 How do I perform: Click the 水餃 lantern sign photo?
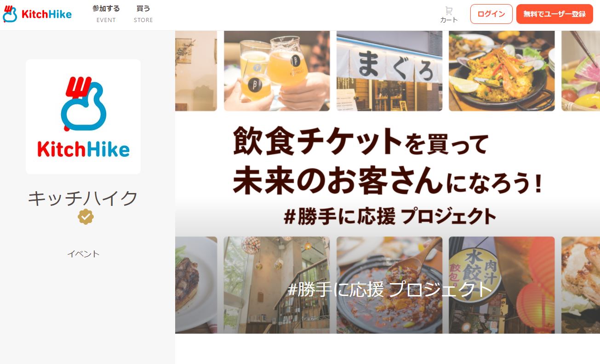(x=502, y=285)
